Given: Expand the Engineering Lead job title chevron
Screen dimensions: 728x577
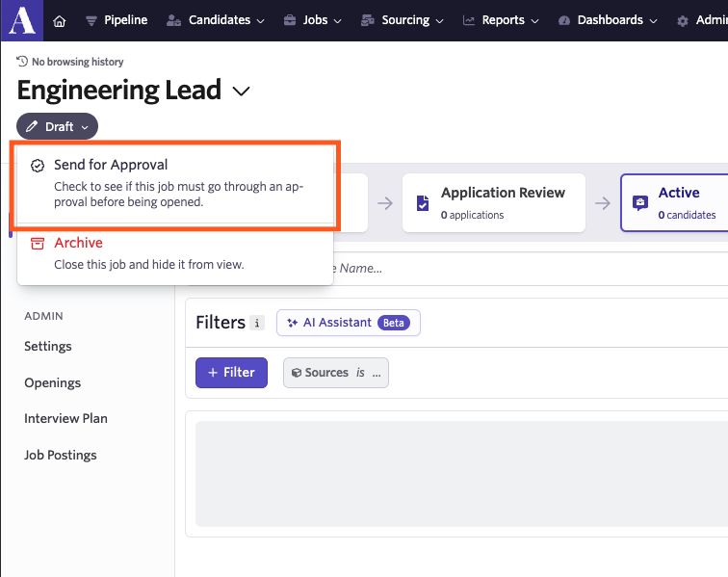Looking at the screenshot, I should (x=241, y=91).
